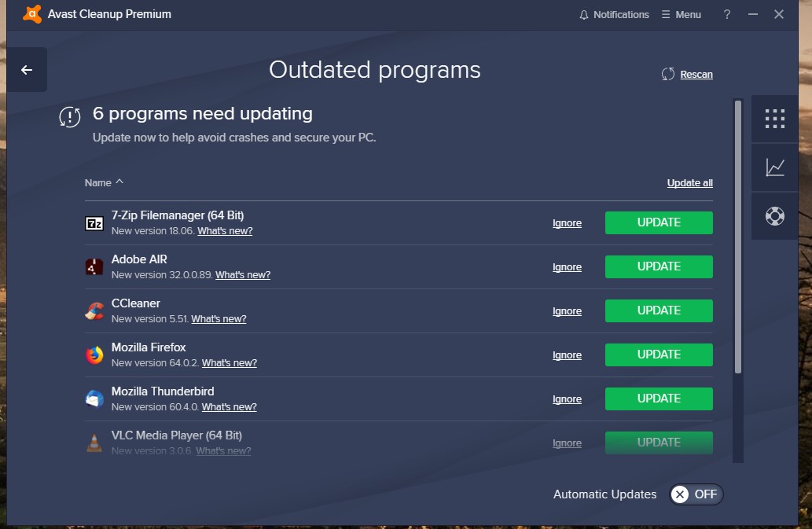
Task: Open What's new for Mozilla Thunderbird
Action: pyautogui.click(x=229, y=407)
